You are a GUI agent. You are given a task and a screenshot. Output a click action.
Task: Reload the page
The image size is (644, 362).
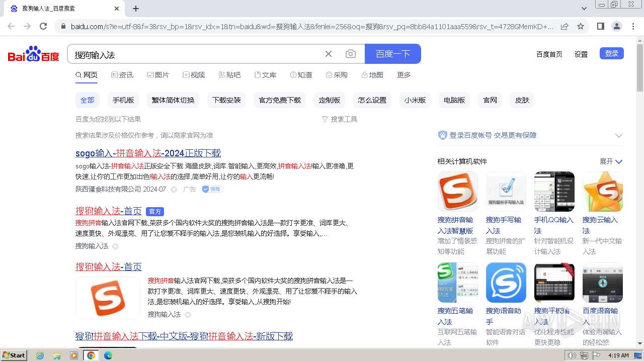click(x=43, y=26)
